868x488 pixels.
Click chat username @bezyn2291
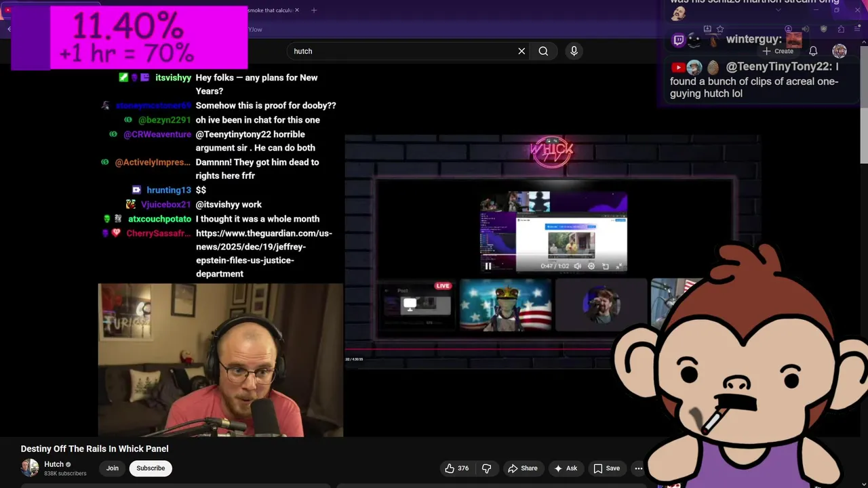(164, 120)
